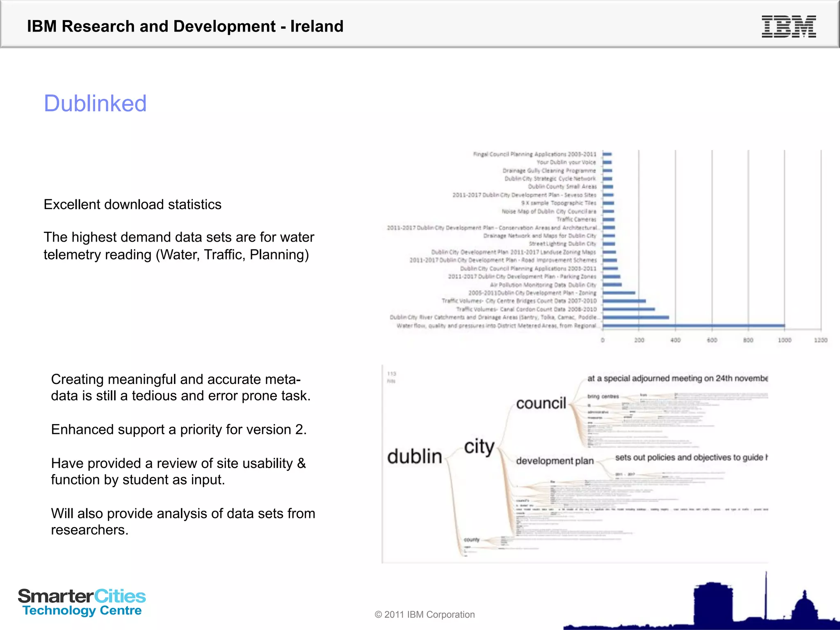The image size is (840, 630).
Task: Click the '200' axis tick label
Action: [x=639, y=340]
